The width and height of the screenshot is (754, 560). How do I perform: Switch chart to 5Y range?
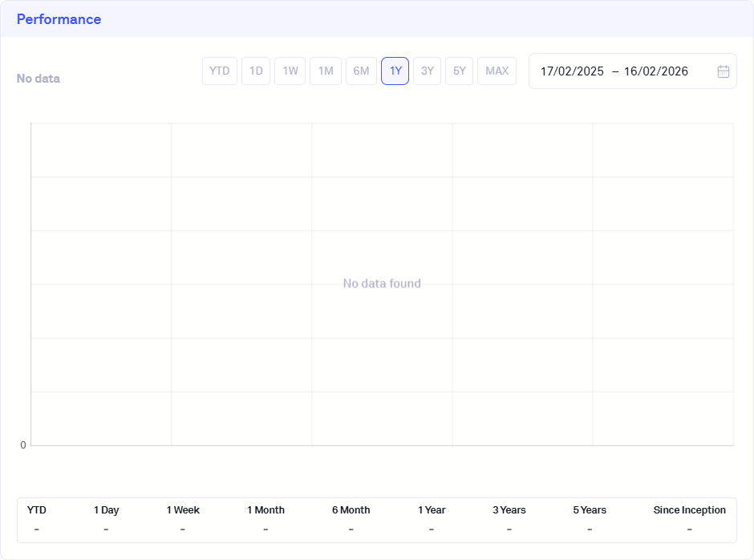pos(460,71)
